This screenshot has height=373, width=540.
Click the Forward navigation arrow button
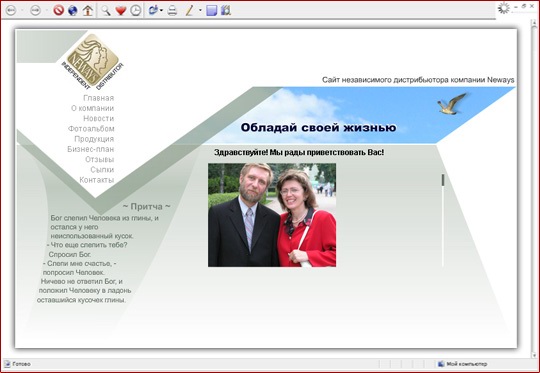pos(35,10)
